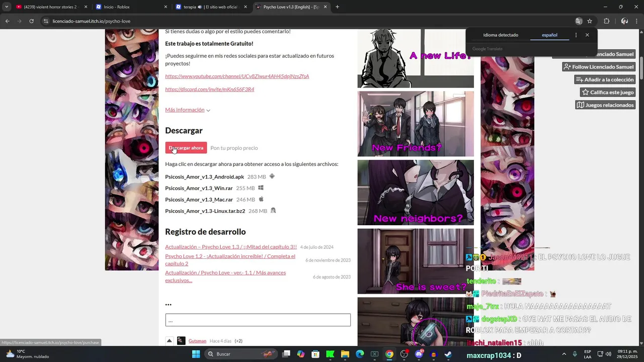Open the Chrome three-dot menu
The image size is (644, 362).
coord(637,21)
